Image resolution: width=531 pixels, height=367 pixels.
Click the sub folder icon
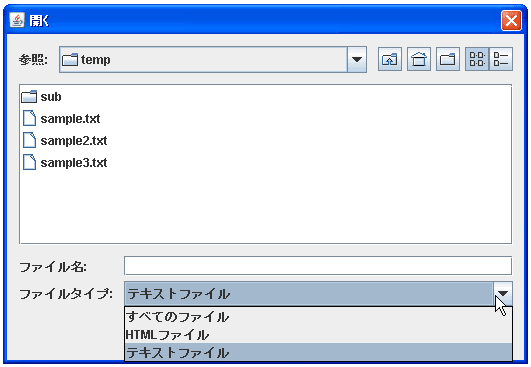[x=29, y=96]
